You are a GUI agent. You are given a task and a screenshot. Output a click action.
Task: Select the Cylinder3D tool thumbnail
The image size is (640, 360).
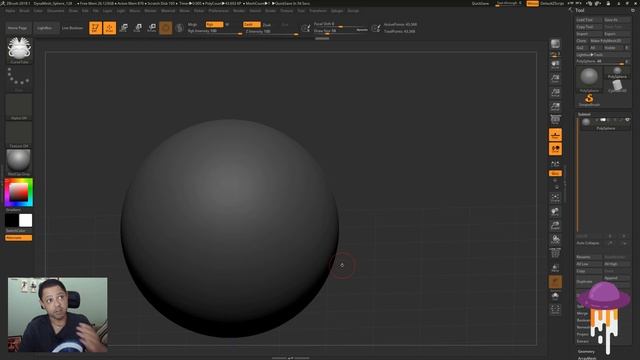click(x=617, y=86)
